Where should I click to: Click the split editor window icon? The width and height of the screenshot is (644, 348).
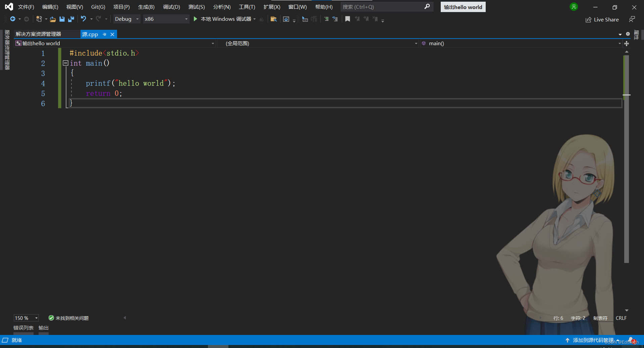click(627, 43)
